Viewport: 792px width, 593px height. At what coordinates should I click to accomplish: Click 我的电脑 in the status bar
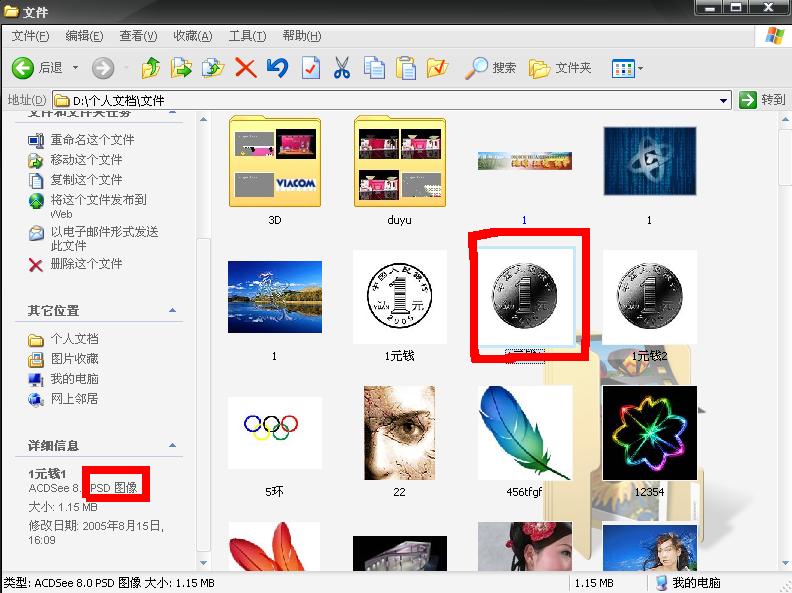(x=688, y=582)
